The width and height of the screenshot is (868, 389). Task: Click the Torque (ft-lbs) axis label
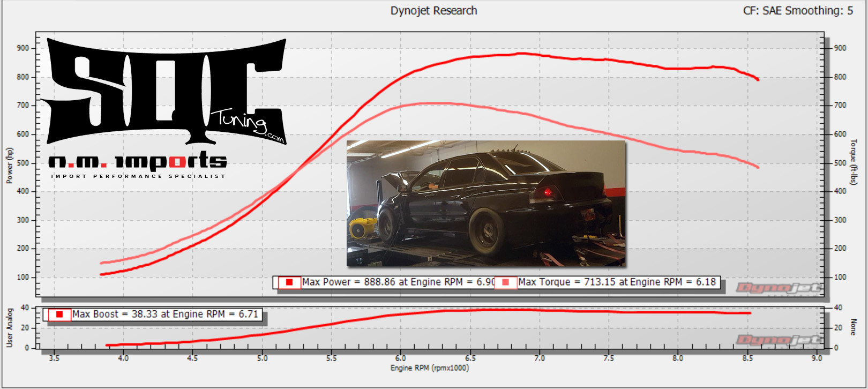click(x=854, y=162)
